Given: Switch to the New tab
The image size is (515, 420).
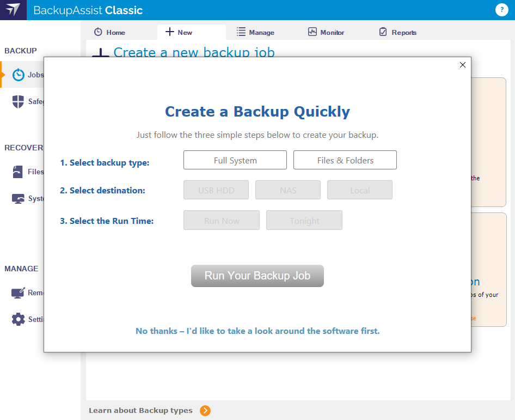Looking at the screenshot, I should (x=192, y=32).
